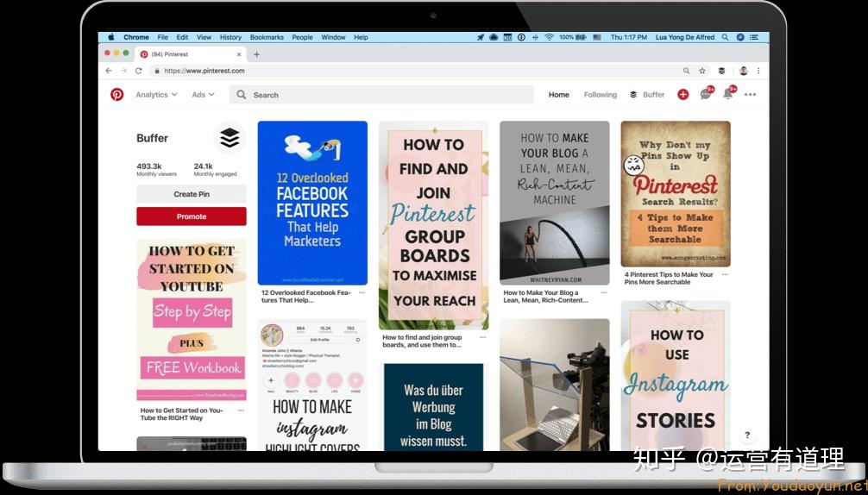Viewport: 868px width, 495px height.
Task: Close the (94) Pinterest tab
Action: click(239, 54)
